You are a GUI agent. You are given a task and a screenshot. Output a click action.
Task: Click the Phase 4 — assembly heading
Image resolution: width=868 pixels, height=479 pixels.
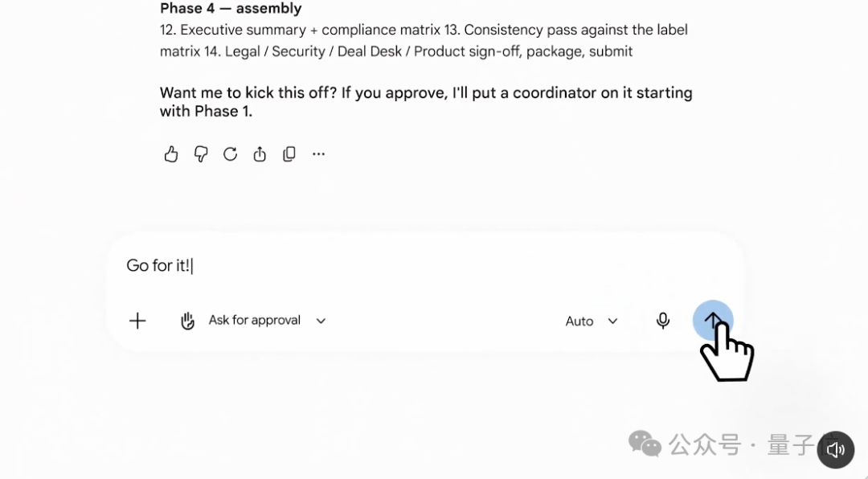pyautogui.click(x=231, y=8)
